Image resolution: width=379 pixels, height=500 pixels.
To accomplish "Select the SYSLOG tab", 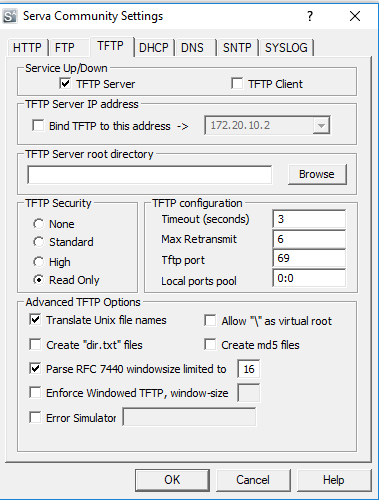I will (286, 48).
